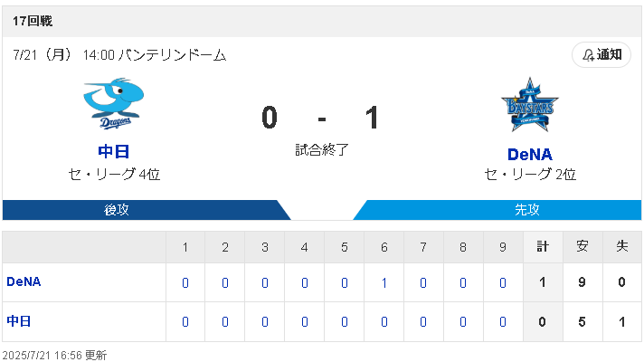This screenshot has height=362, width=644.
Task: Click the Chunichi Dragons team logo
Action: click(x=114, y=103)
